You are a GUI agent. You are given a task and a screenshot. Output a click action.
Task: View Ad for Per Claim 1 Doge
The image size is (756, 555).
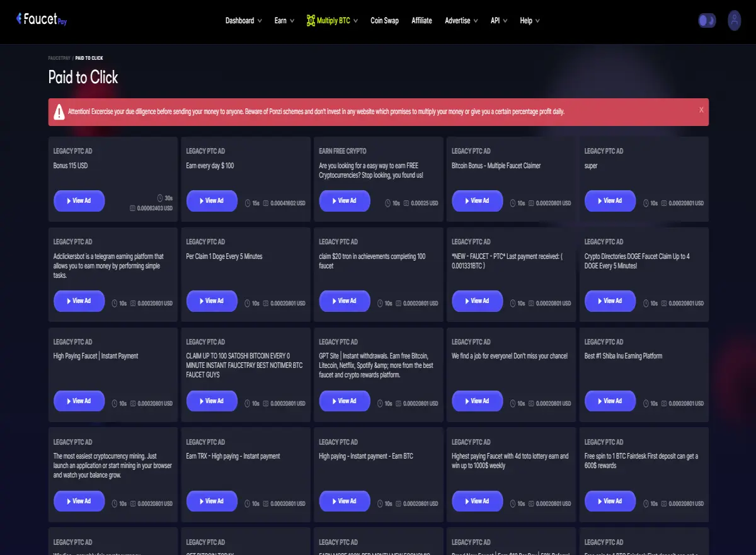tap(212, 301)
